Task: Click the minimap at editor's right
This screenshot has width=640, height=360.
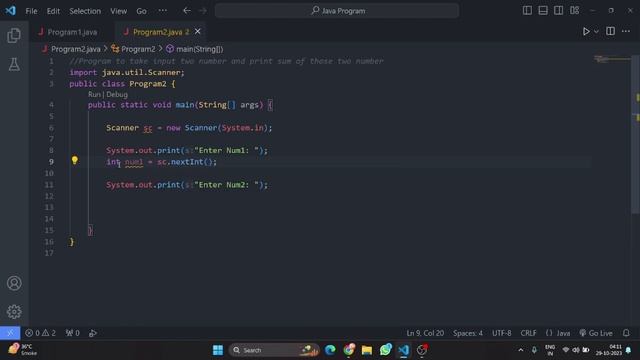Action: click(x=612, y=59)
